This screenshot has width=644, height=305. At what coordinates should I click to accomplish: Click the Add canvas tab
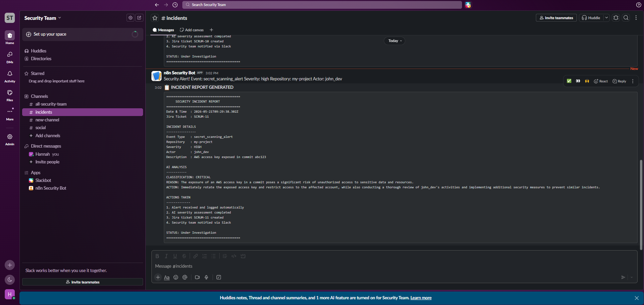192,30
